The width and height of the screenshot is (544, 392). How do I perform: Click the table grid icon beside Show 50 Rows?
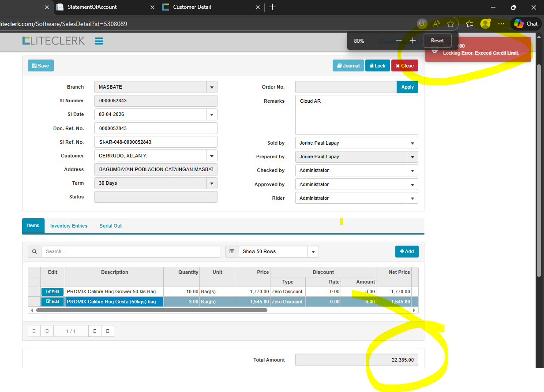[232, 251]
